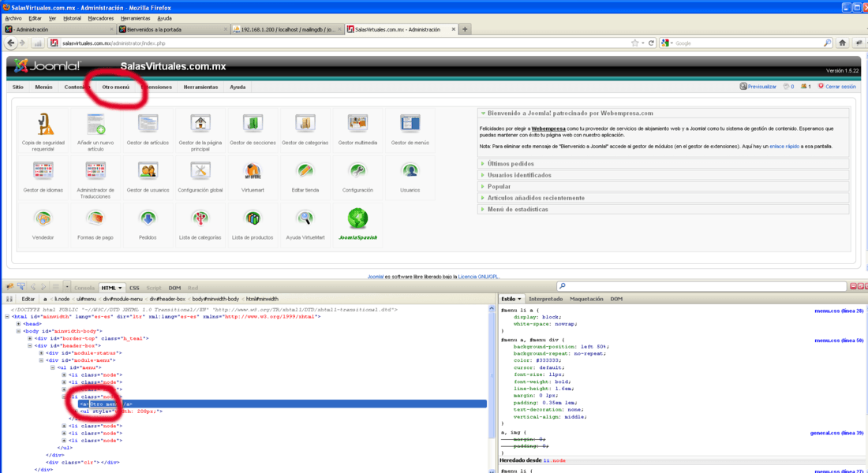Expand the head node in HTML tree
Image resolution: width=868 pixels, height=473 pixels.
click(19, 324)
